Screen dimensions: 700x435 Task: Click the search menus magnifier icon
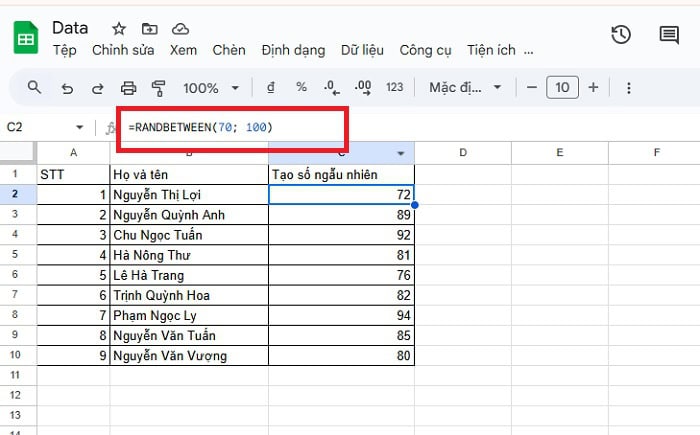click(35, 88)
